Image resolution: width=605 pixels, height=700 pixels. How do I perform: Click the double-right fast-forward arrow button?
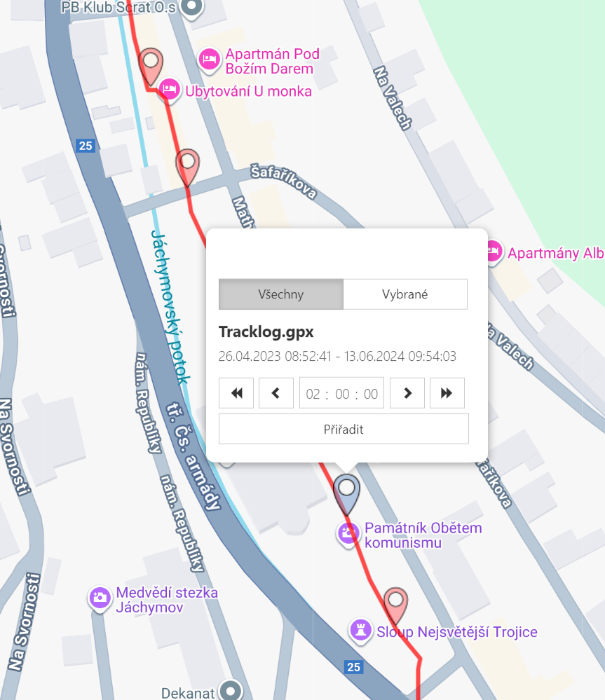tap(447, 393)
